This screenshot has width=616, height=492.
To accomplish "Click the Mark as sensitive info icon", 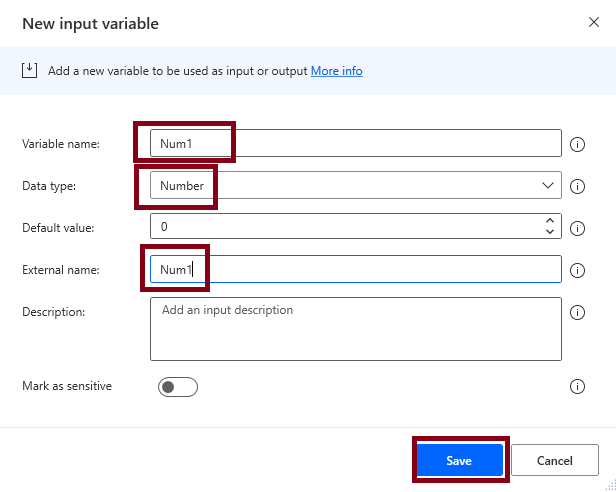I will 577,387.
